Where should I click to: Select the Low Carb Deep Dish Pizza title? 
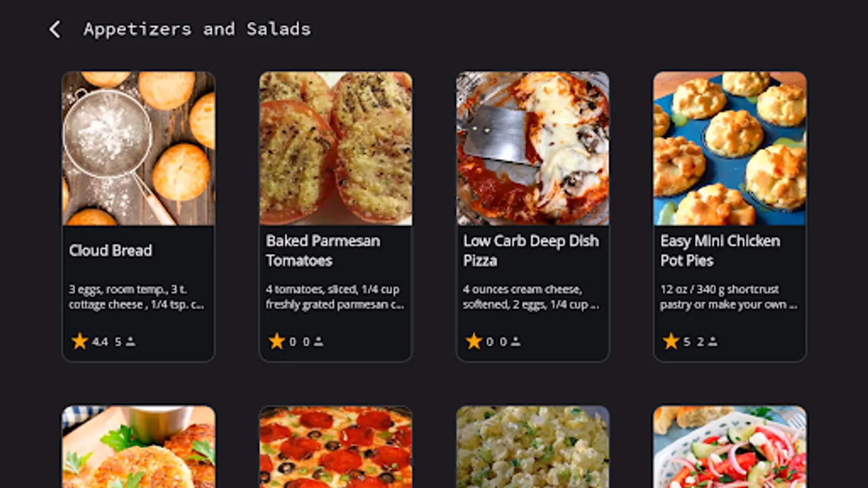point(531,251)
